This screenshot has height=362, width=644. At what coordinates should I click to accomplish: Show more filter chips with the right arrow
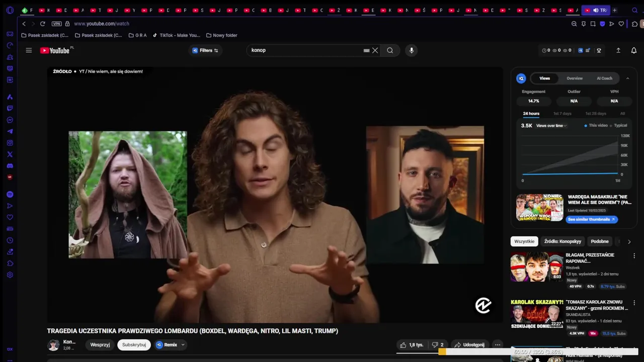(x=629, y=242)
